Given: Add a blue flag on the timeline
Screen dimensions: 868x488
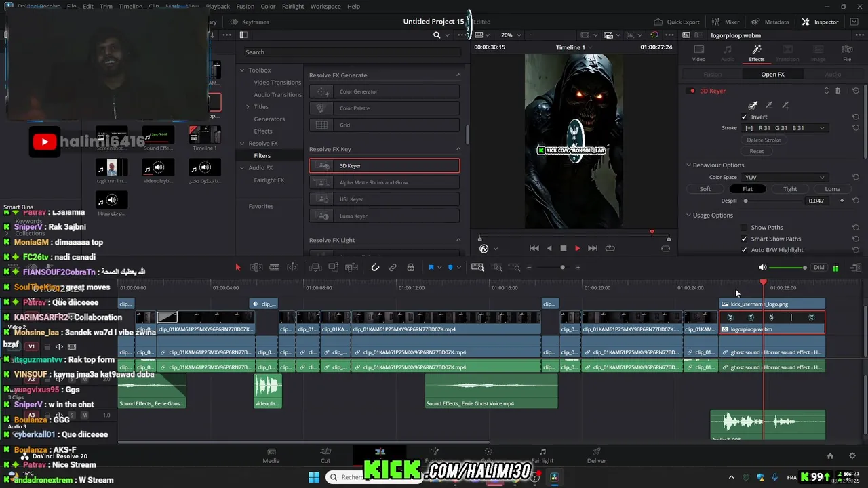Looking at the screenshot, I should 431,268.
